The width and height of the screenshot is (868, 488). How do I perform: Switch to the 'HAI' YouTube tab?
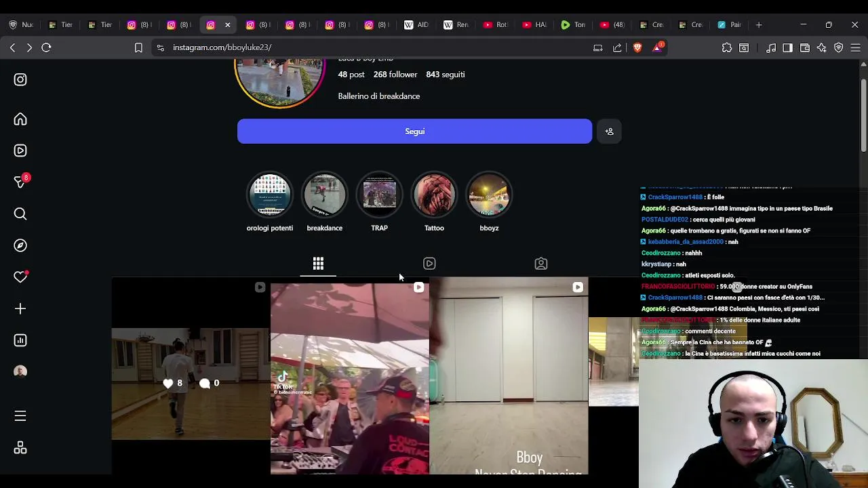534,25
